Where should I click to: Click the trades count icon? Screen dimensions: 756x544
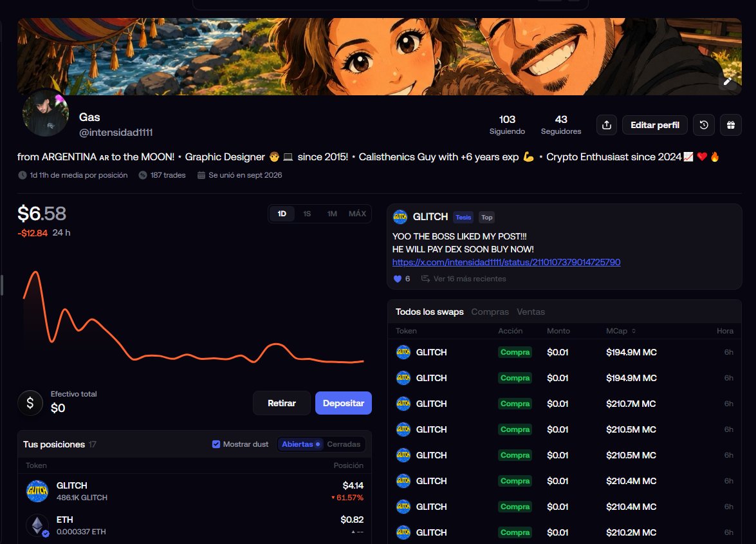point(143,175)
